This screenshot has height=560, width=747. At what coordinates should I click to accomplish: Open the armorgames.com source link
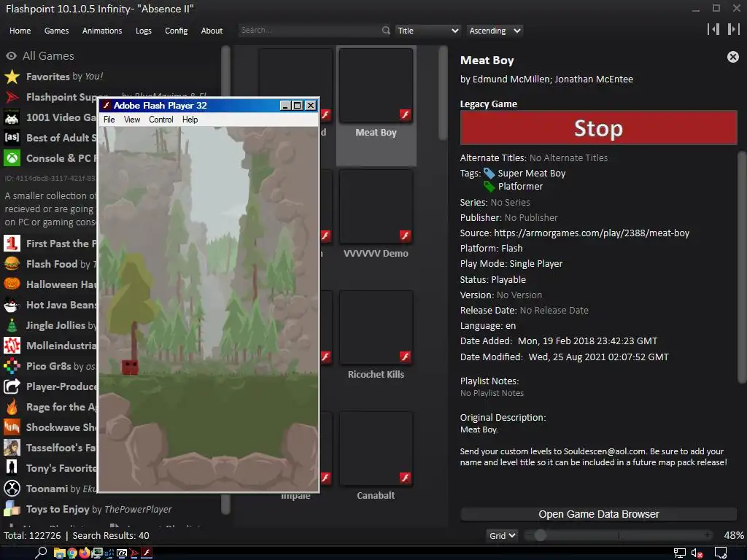pos(592,233)
